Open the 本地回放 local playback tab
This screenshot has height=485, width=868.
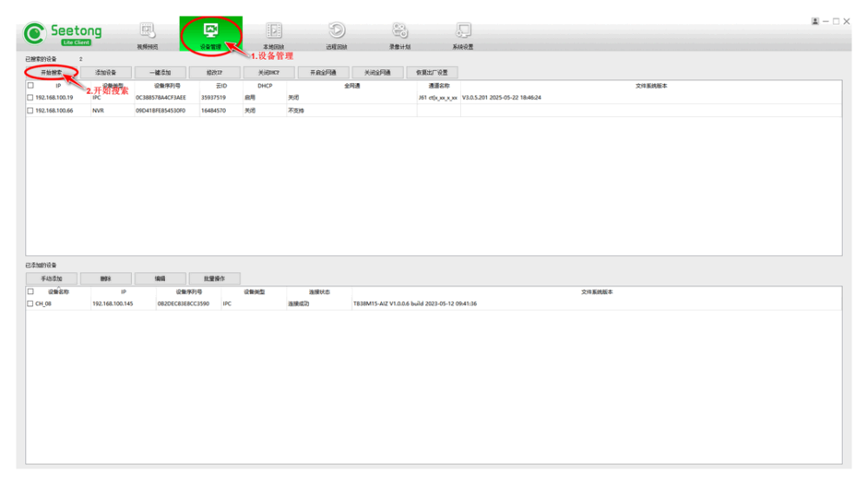pyautogui.click(x=273, y=35)
